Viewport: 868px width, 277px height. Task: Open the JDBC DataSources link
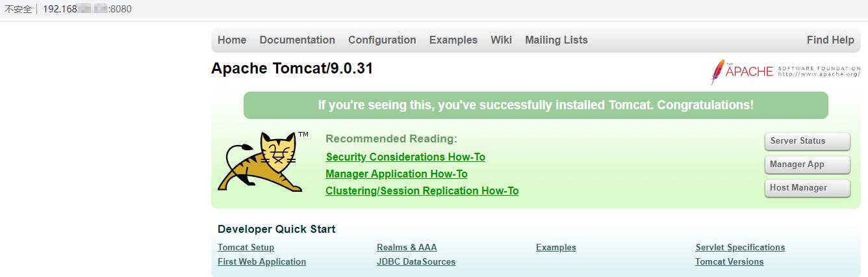pos(416,261)
